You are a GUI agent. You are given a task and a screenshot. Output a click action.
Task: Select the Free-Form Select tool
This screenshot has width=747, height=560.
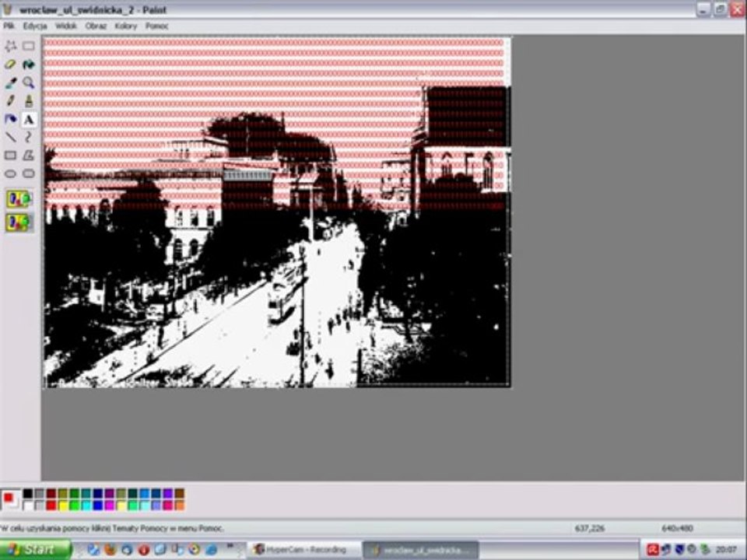point(10,46)
